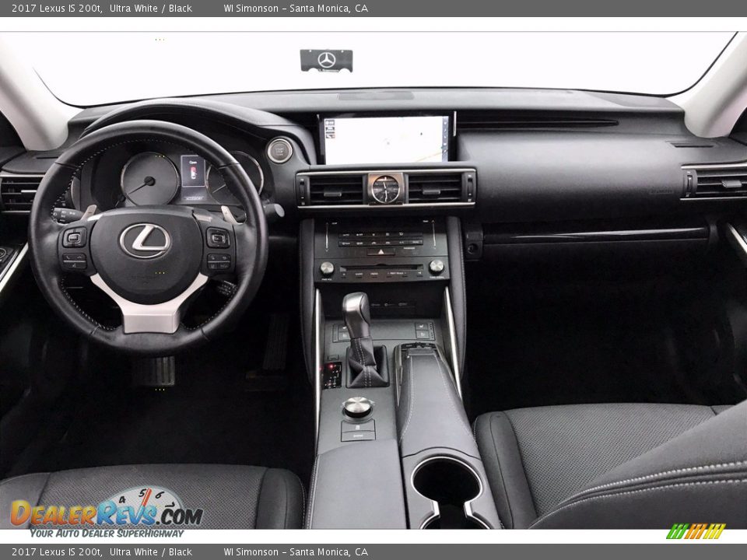This screenshot has height=560, width=747.
Task: Click the brake pedal
Action: [156, 371]
